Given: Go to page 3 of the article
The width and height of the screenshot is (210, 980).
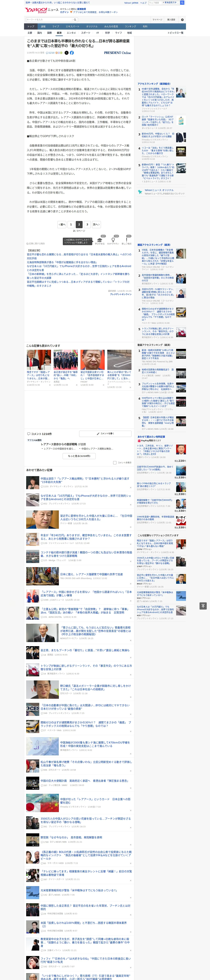Looking at the screenshot, I should pyautogui.click(x=87, y=224).
